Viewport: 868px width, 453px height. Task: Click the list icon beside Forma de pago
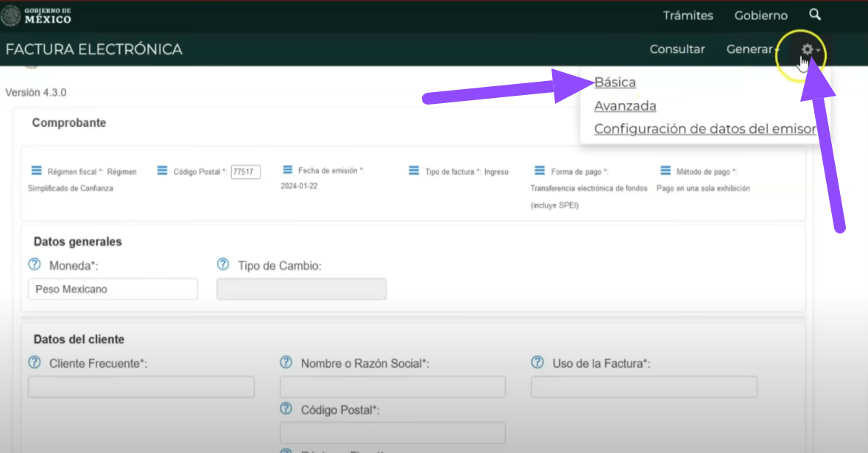(540, 171)
